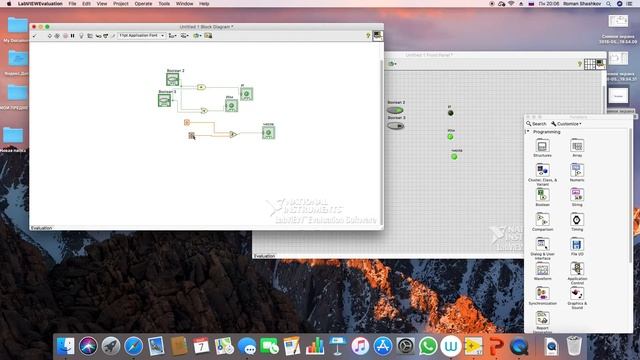Open the Synchronization palette
This screenshot has height=360, width=640.
[x=542, y=293]
